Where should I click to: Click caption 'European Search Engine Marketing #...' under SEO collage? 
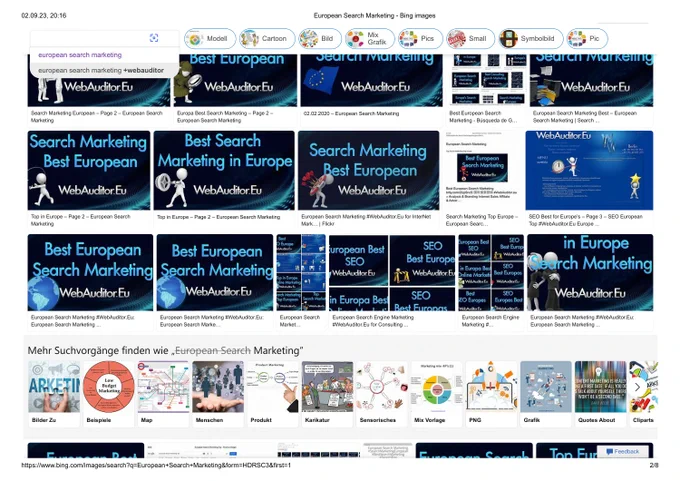[490, 321]
